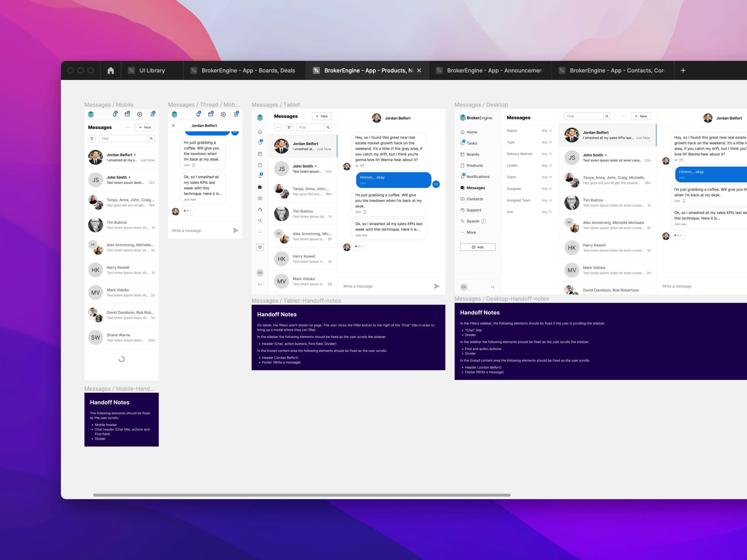Screen dimensions: 747x560
Task: Open the inbox envelope icon showing 8 unread
Action: point(127,114)
